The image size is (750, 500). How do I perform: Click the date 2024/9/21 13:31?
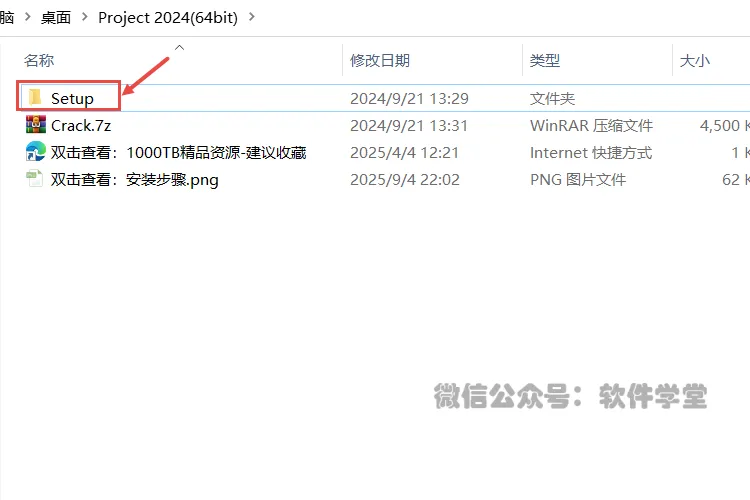pyautogui.click(x=409, y=125)
